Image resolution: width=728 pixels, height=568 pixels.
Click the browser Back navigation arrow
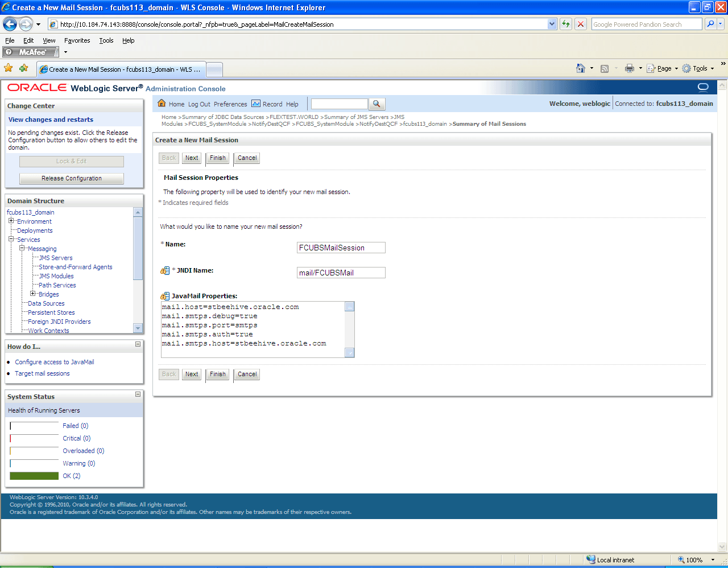[10, 24]
